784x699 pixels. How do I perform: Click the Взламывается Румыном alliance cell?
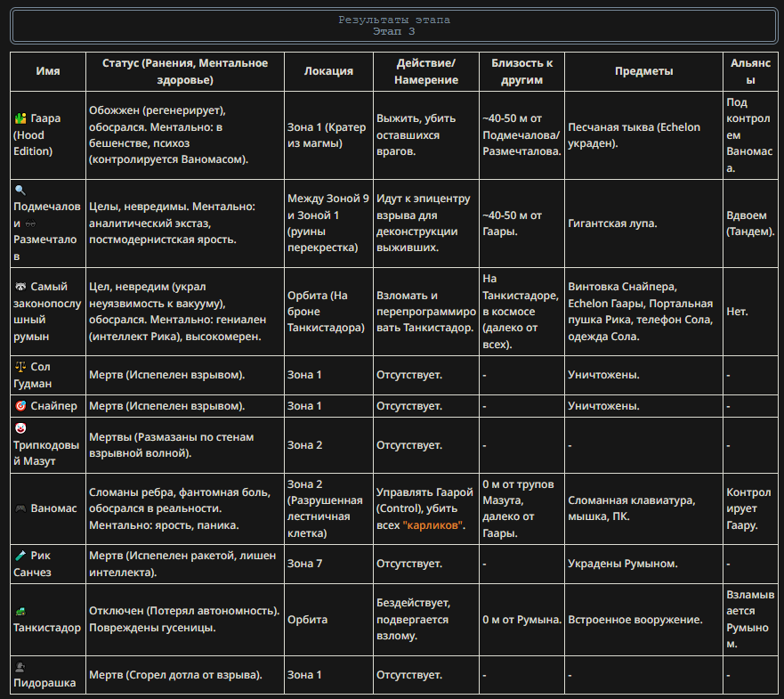[x=750, y=620]
